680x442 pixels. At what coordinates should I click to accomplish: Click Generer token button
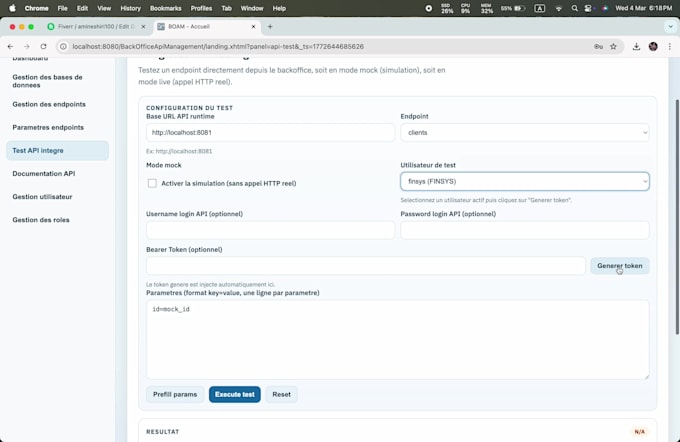[x=620, y=265]
